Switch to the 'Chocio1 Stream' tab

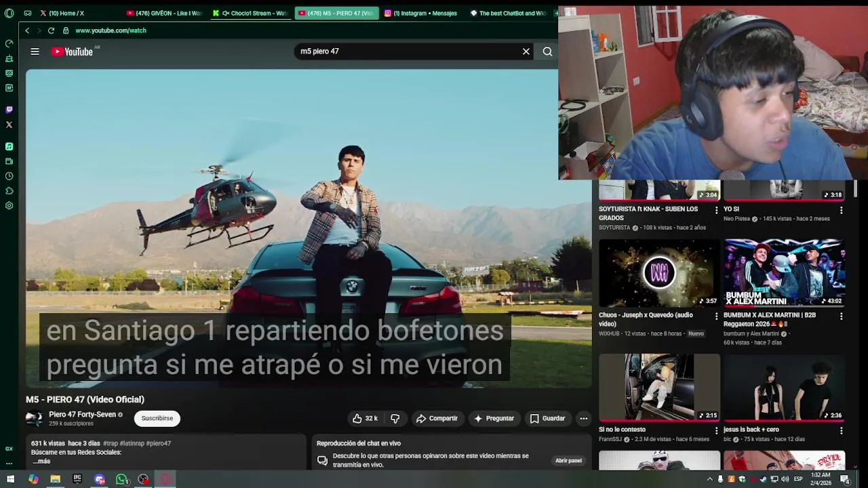coord(250,13)
